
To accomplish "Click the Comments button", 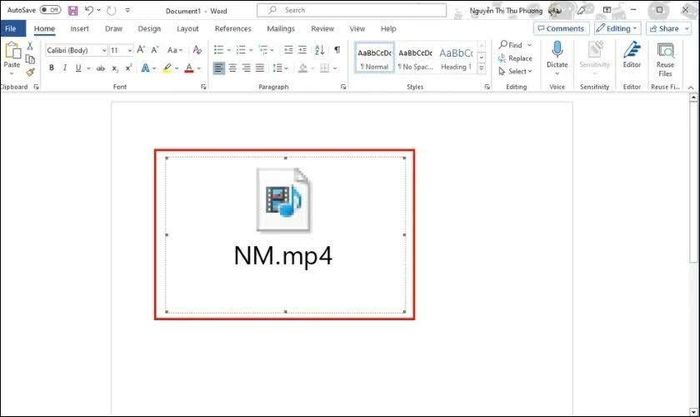I will 561,29.
